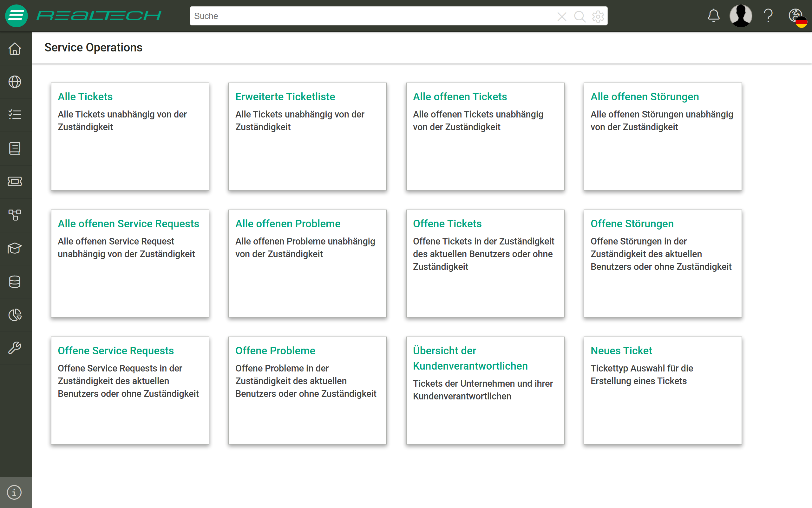
Task: Open the Offene Störungen card
Action: pyautogui.click(x=663, y=264)
